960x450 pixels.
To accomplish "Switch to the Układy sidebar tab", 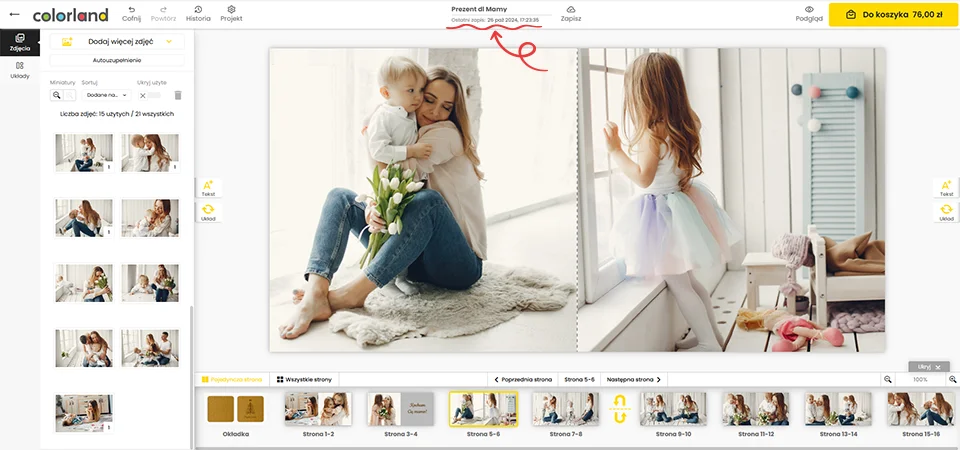I will (20, 70).
